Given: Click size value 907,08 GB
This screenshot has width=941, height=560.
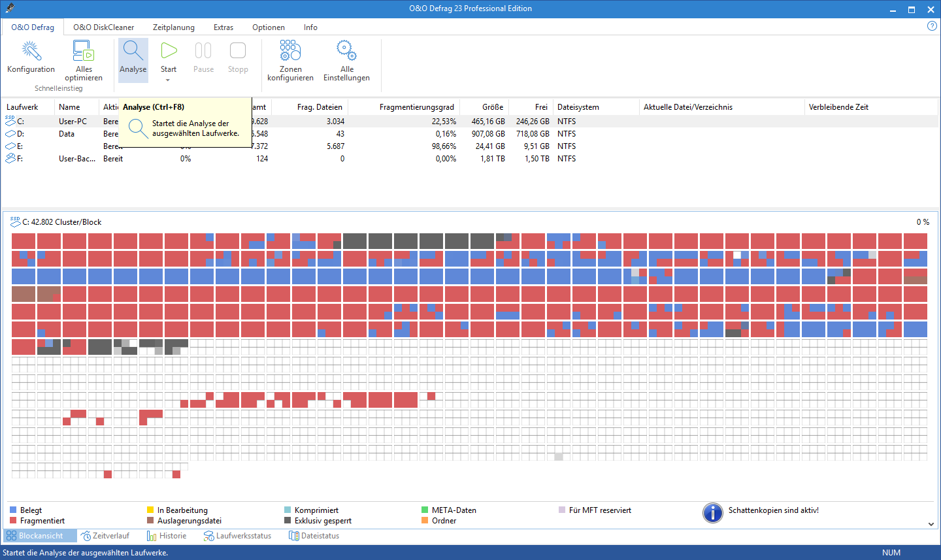Looking at the screenshot, I should click(x=488, y=134).
